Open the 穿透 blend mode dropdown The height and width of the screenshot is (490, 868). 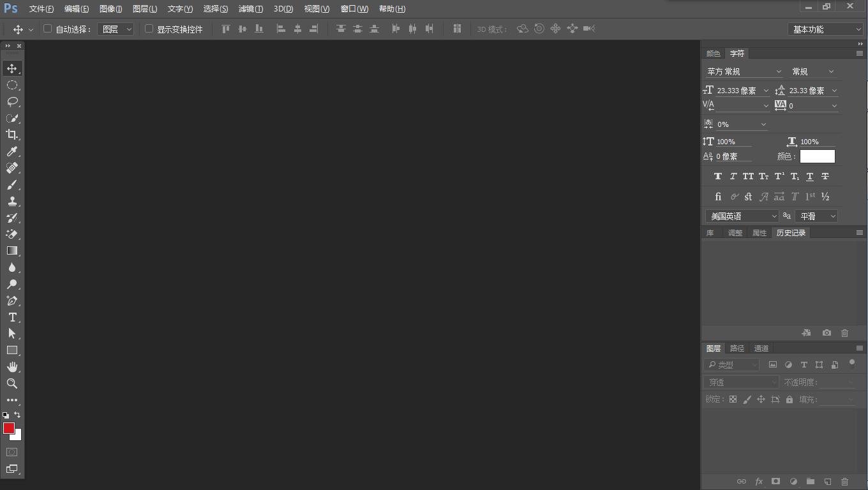point(742,382)
